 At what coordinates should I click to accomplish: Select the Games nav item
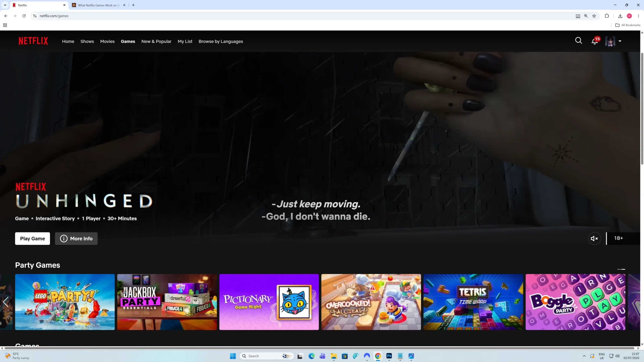[x=128, y=41]
